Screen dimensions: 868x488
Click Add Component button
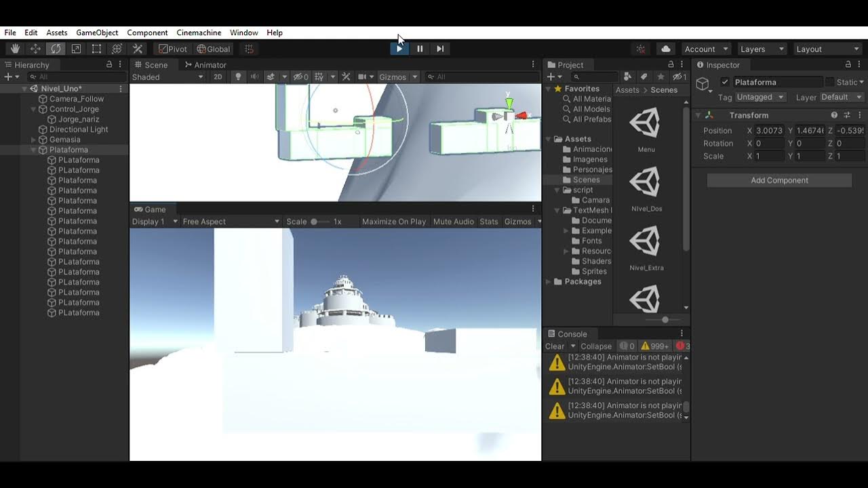(779, 180)
